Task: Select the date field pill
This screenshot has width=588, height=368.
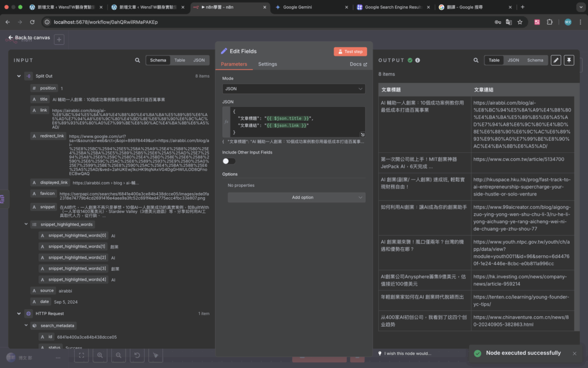Action: [41, 301]
